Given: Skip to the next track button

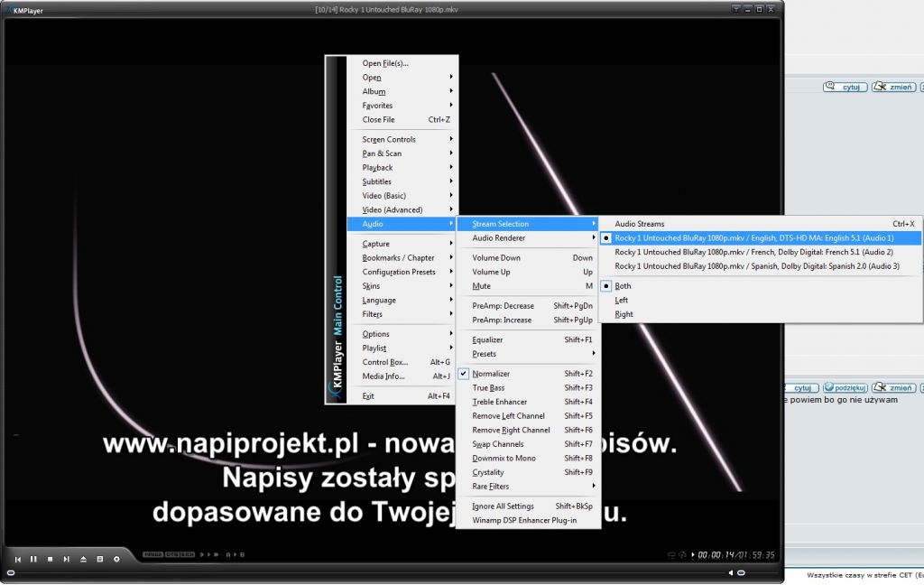Looking at the screenshot, I should click(67, 559).
